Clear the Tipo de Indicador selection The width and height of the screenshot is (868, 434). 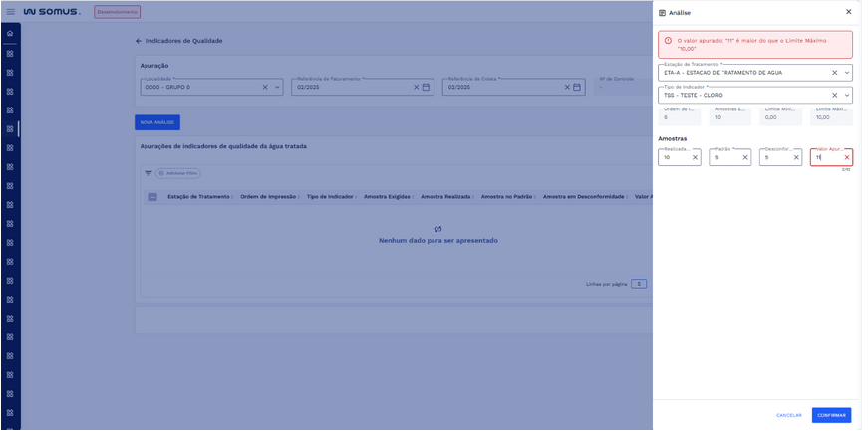coord(834,96)
